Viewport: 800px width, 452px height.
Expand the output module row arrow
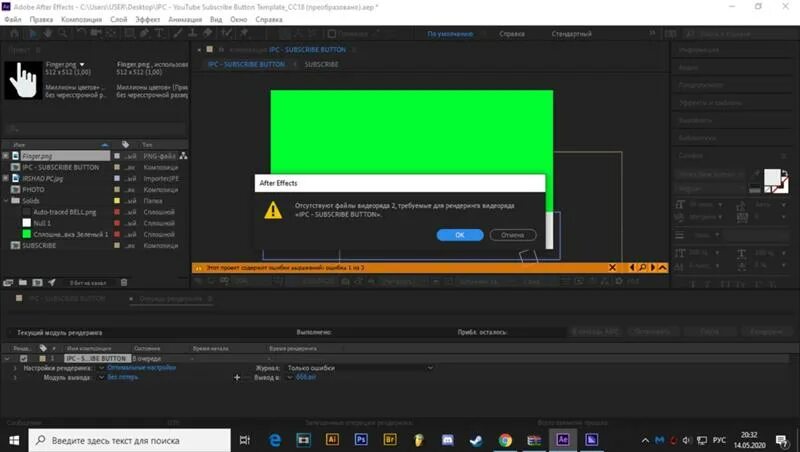(x=15, y=378)
